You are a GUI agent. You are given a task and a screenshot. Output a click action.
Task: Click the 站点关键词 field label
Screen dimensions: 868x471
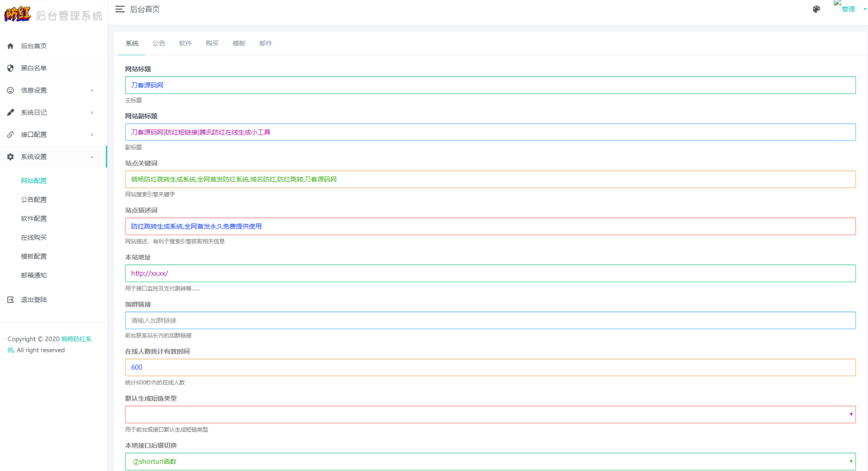pyautogui.click(x=141, y=163)
